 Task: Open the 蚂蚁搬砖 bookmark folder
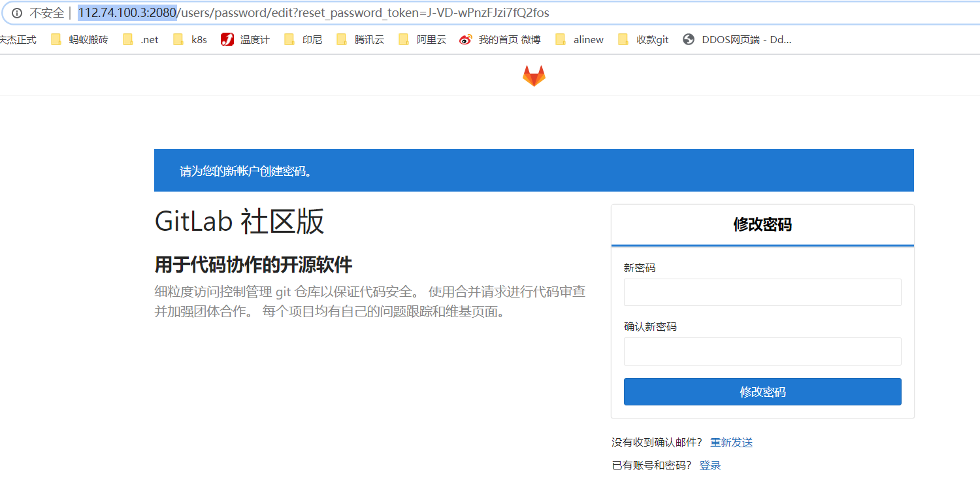[x=79, y=40]
